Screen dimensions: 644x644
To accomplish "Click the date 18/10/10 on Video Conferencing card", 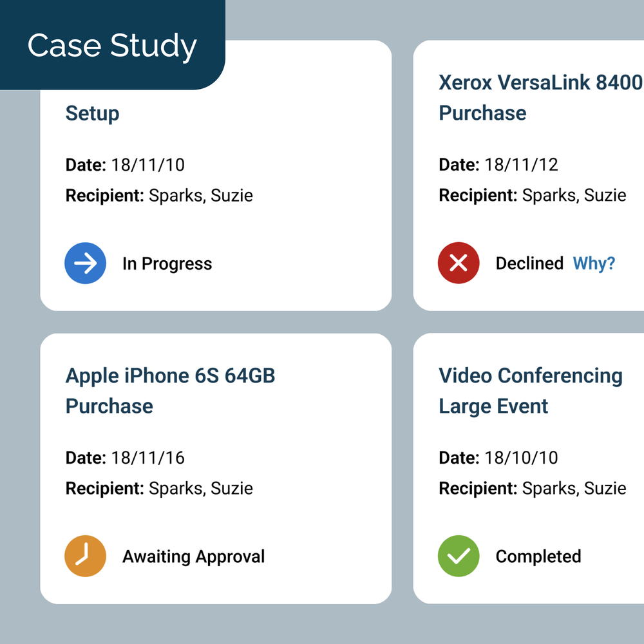I will point(521,458).
